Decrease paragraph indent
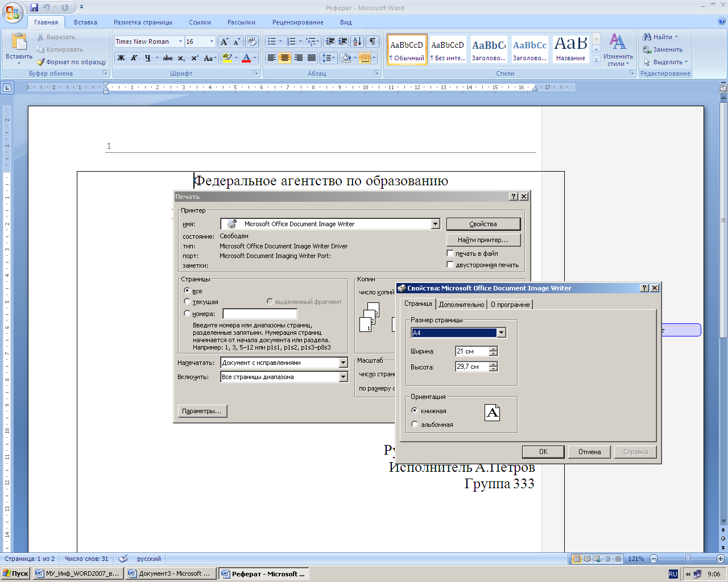Viewport: 728px width, 582px height. pos(330,41)
